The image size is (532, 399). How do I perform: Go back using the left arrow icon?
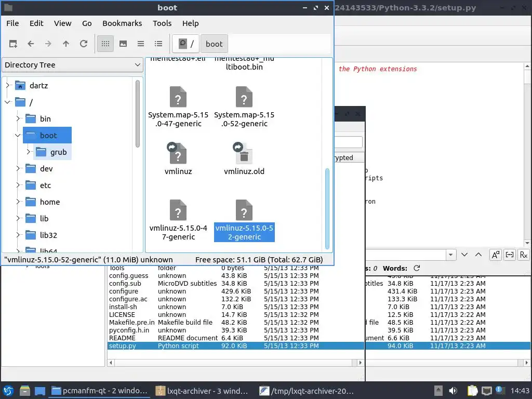pyautogui.click(x=31, y=44)
